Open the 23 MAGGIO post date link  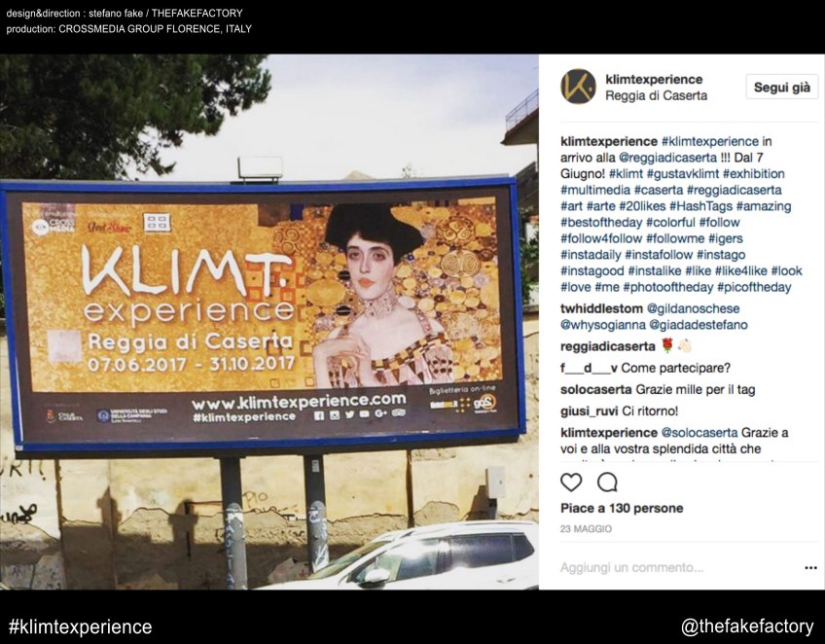point(586,529)
